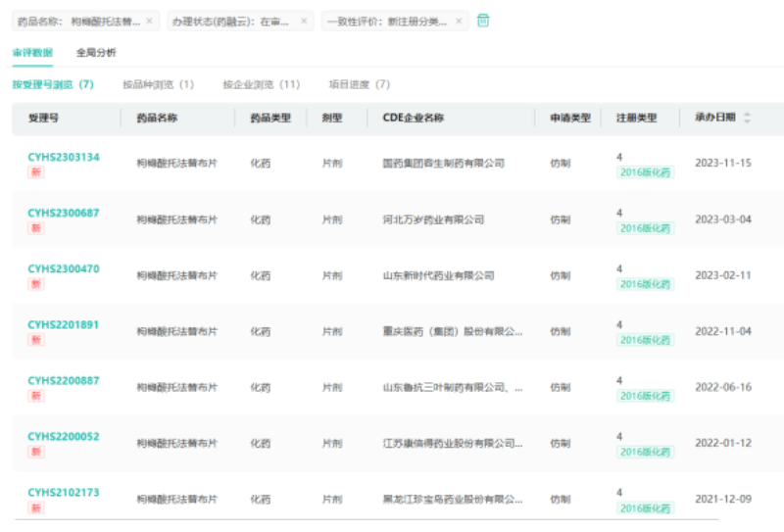Screen dimensions: 784x532
Task: Sort the table by 承办日期
Action: (x=747, y=118)
